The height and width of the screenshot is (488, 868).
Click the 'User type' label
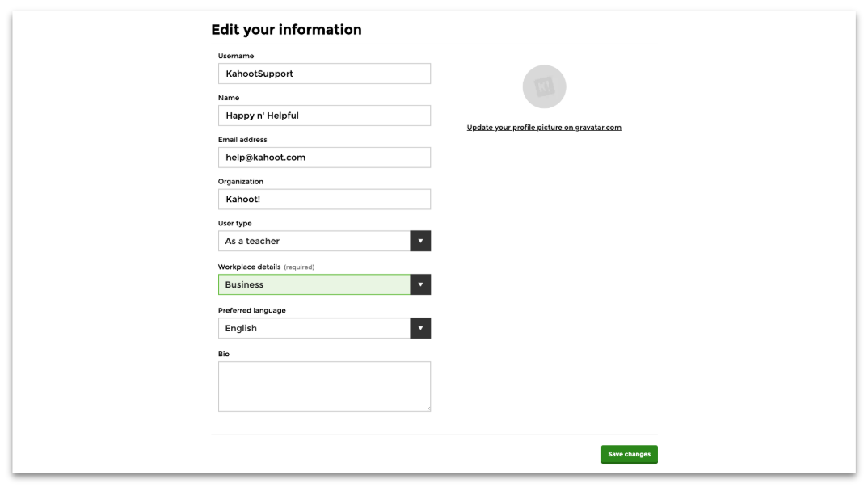click(x=234, y=224)
